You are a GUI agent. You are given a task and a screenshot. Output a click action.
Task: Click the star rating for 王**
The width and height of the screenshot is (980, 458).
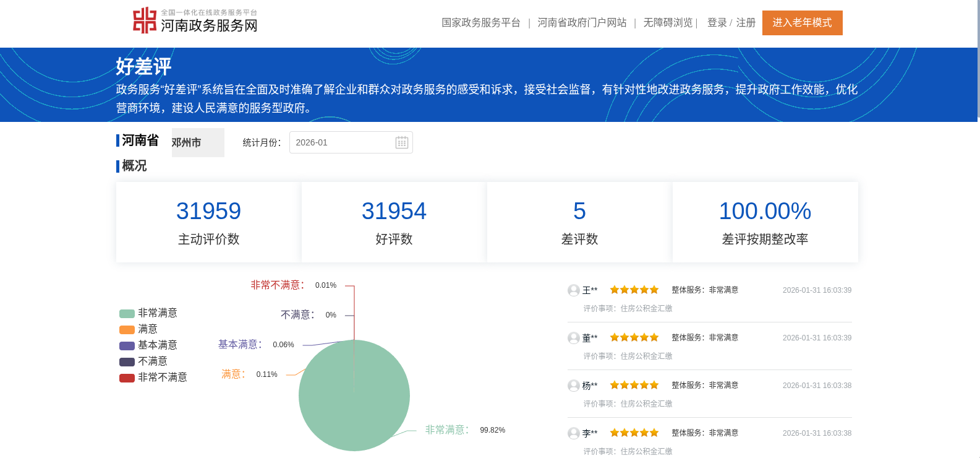(634, 290)
